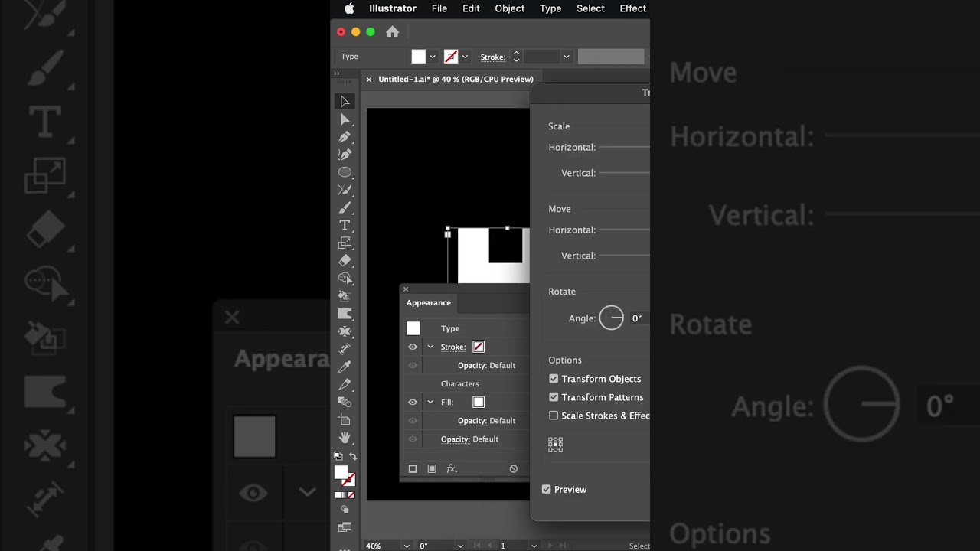Open the rotate view 0° dropdown
This screenshot has width=980, height=551.
coord(460,546)
